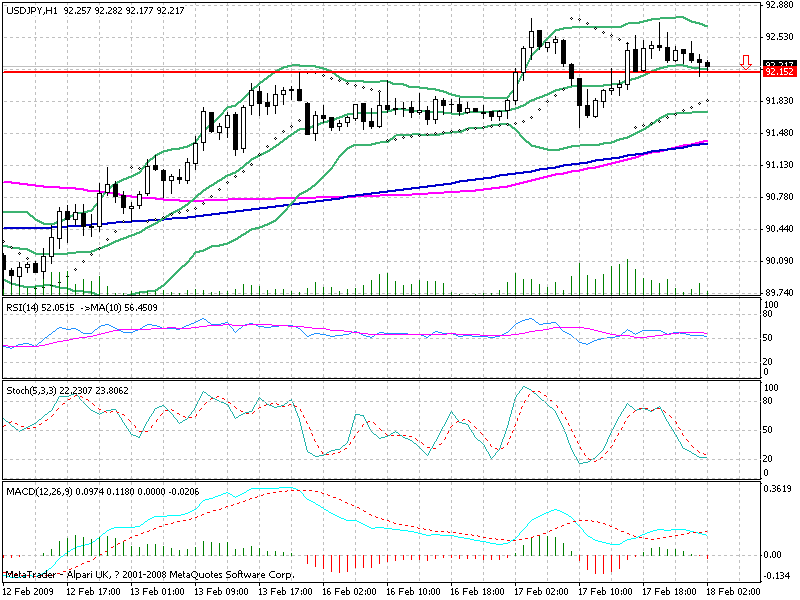Click the 16 Feb 18:00 time label

click(x=478, y=592)
